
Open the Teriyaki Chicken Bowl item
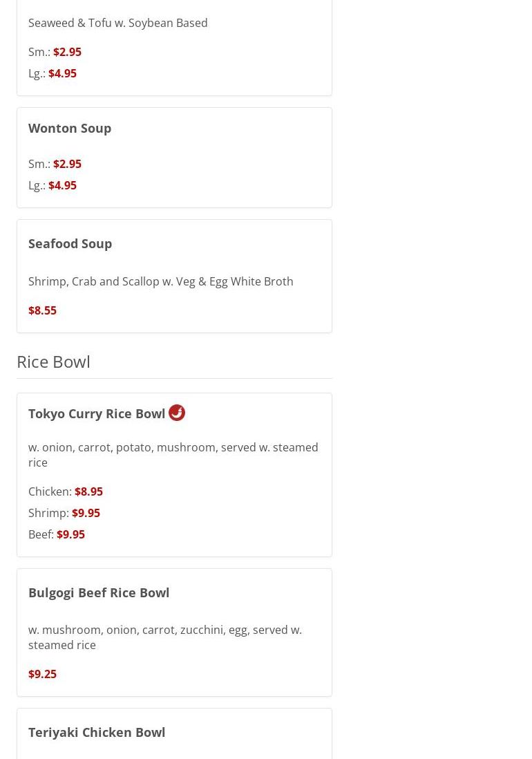pos(97,732)
